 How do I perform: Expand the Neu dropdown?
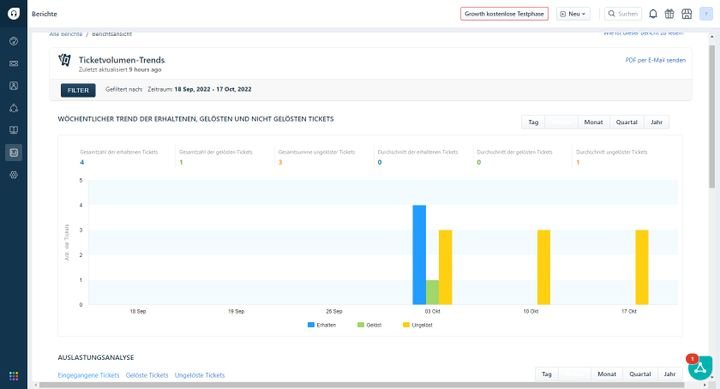point(573,14)
